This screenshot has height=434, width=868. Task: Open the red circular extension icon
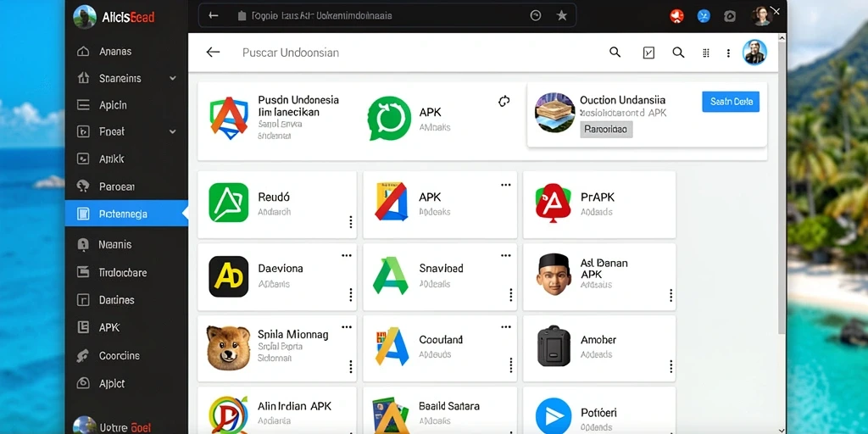pyautogui.click(x=677, y=16)
